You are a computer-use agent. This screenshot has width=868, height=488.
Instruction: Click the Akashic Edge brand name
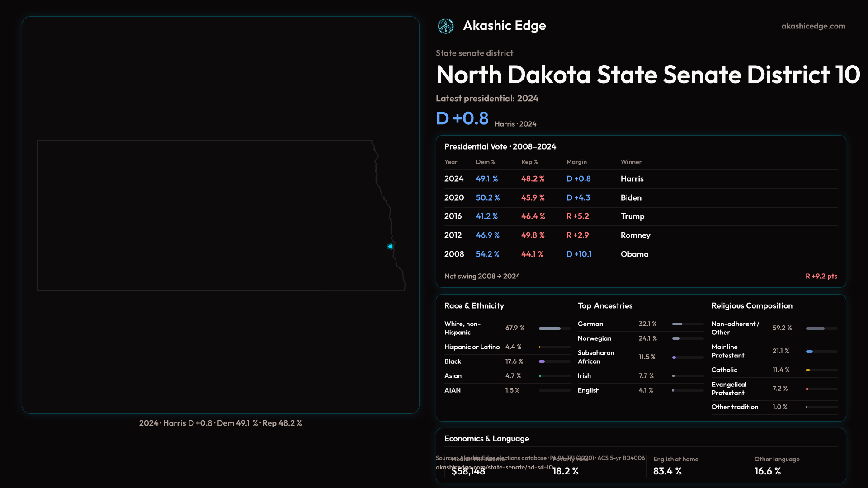click(x=504, y=26)
